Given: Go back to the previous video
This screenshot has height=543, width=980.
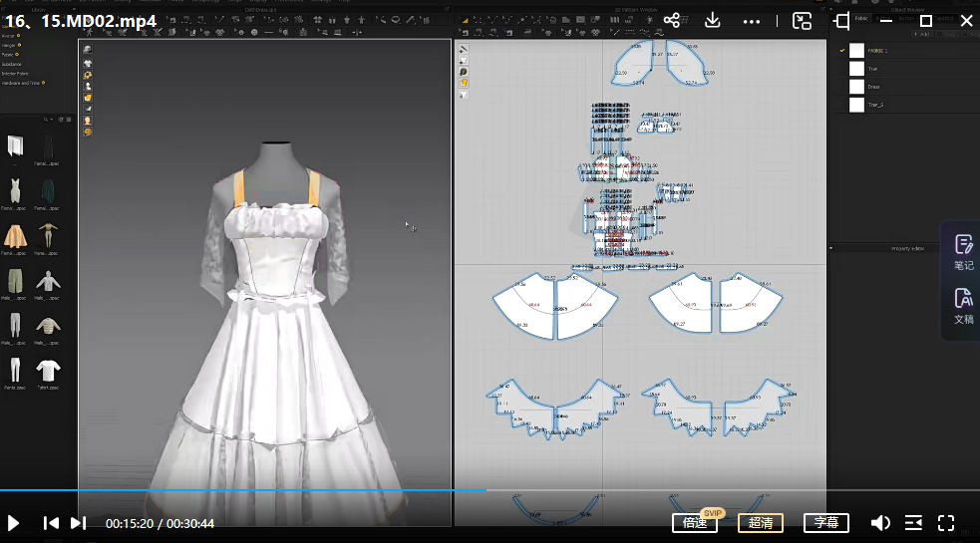Looking at the screenshot, I should click(50, 523).
